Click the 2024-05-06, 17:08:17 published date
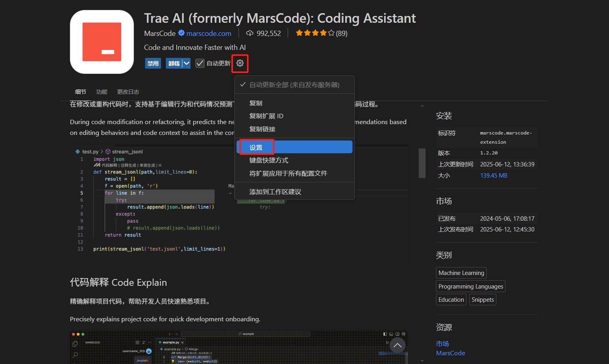Screen dimensions: 609x364 [507, 219]
